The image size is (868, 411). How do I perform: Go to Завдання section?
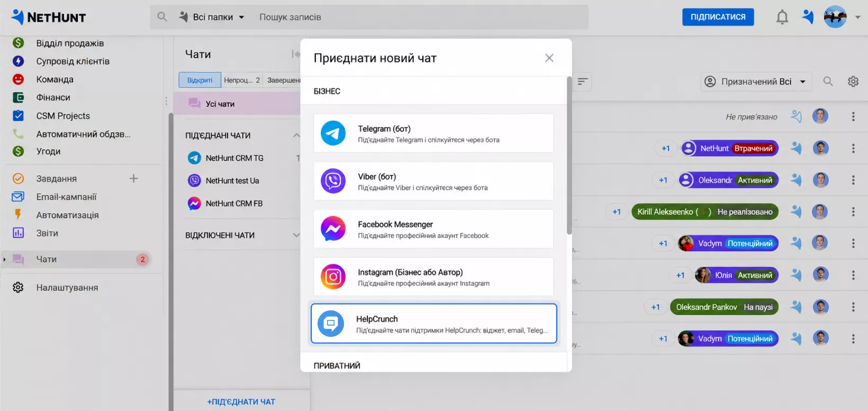click(56, 179)
